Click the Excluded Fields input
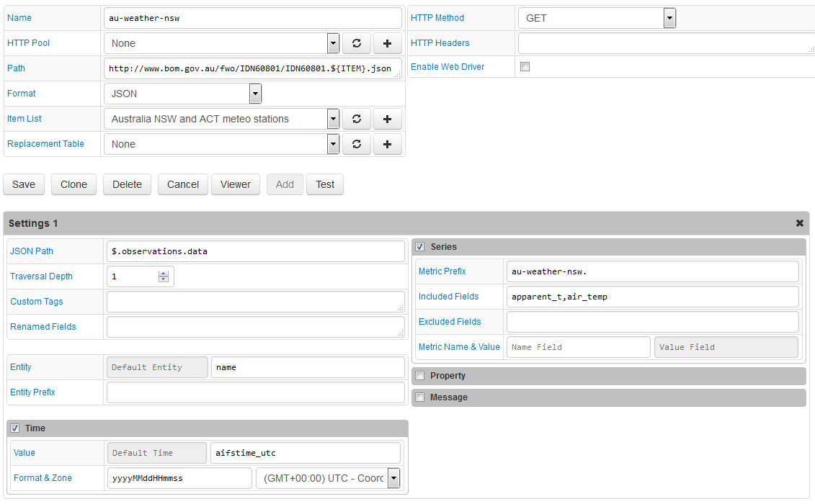 coord(653,322)
